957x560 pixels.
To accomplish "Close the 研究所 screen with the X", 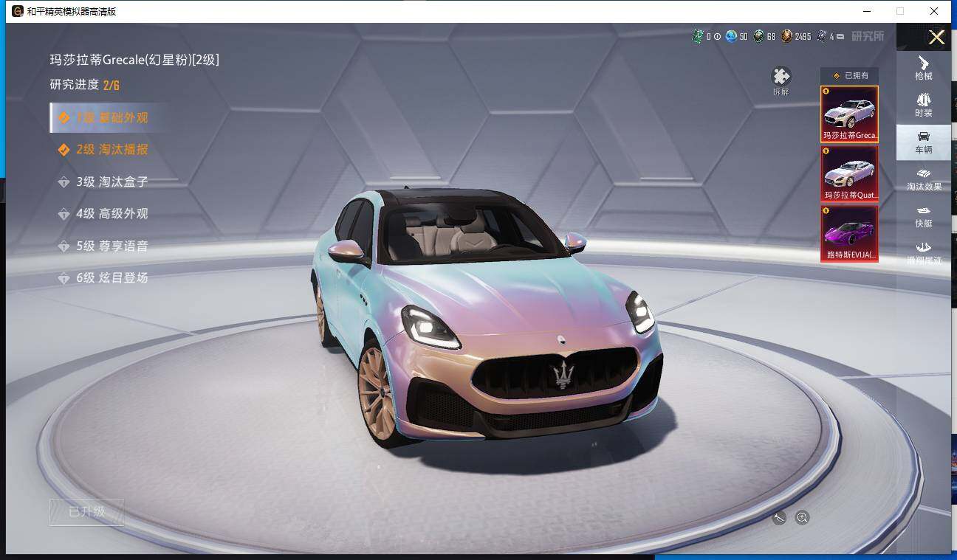I will (x=936, y=38).
